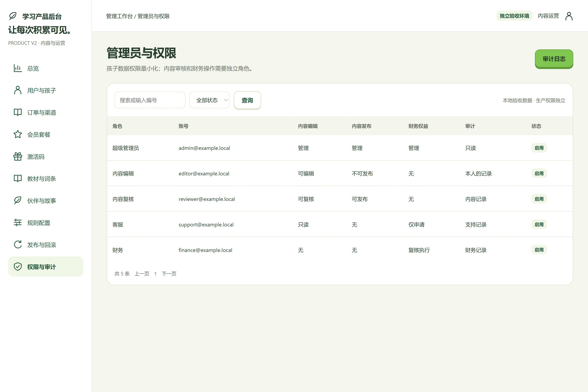Click the refresh icon for 发布与回滚

(18, 245)
